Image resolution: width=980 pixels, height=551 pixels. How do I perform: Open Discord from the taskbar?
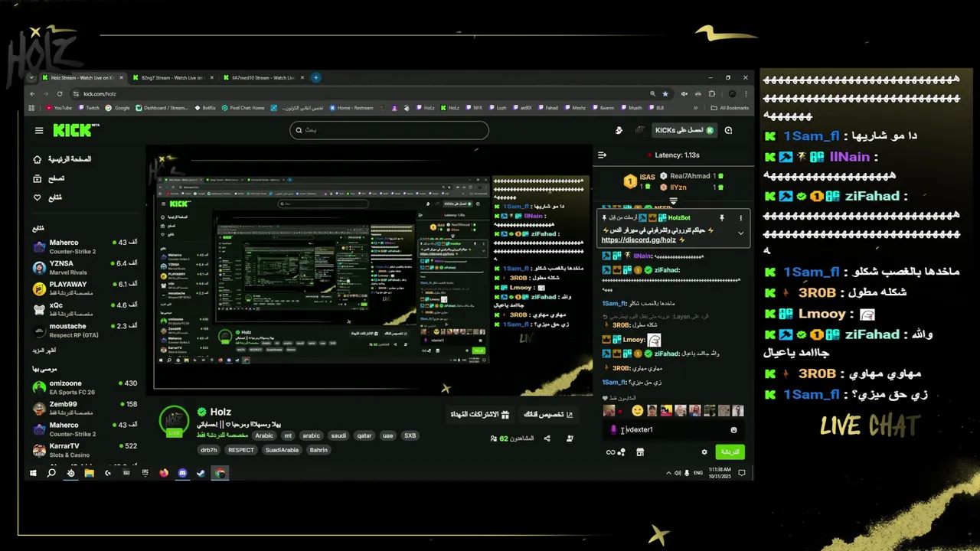tap(182, 474)
